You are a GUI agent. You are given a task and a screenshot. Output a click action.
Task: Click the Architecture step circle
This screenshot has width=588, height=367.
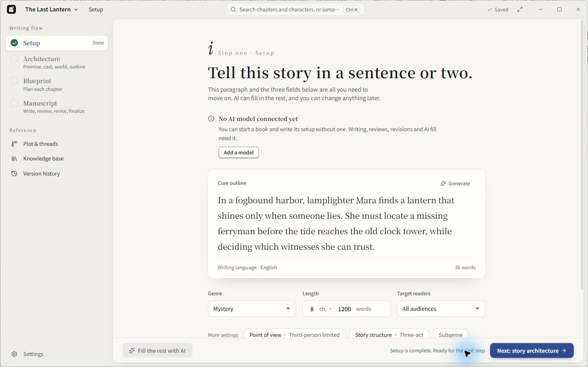pyautogui.click(x=14, y=59)
